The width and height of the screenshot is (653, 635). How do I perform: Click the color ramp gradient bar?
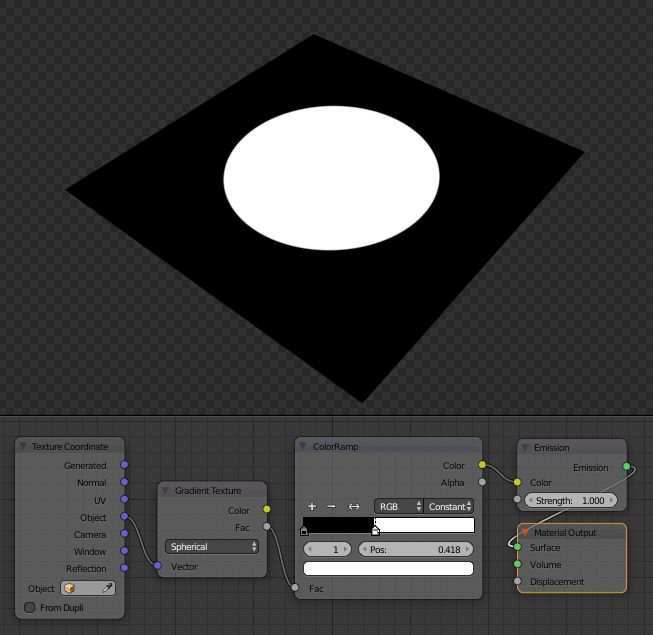[389, 525]
